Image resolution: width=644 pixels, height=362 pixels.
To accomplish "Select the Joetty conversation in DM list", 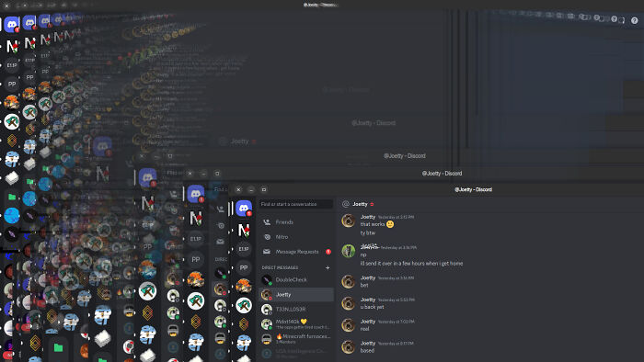I will (x=296, y=294).
